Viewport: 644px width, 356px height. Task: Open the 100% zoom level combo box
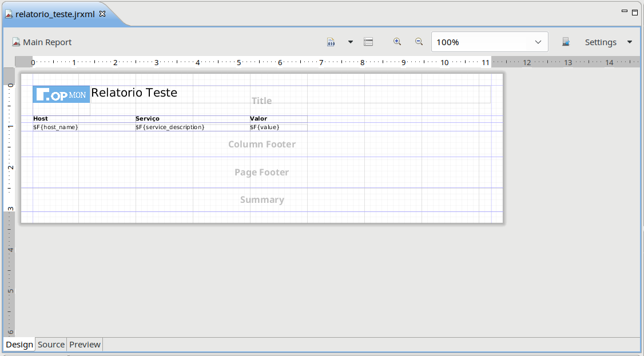[489, 42]
